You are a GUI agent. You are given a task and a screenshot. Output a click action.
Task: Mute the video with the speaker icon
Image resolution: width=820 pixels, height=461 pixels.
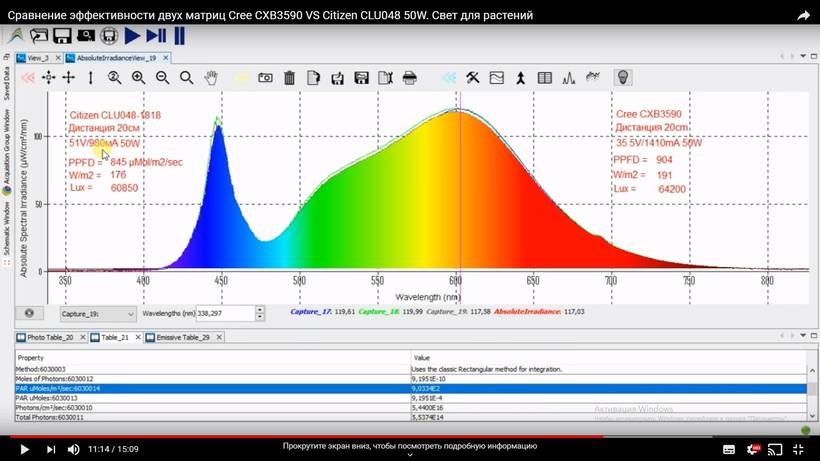coord(74,449)
